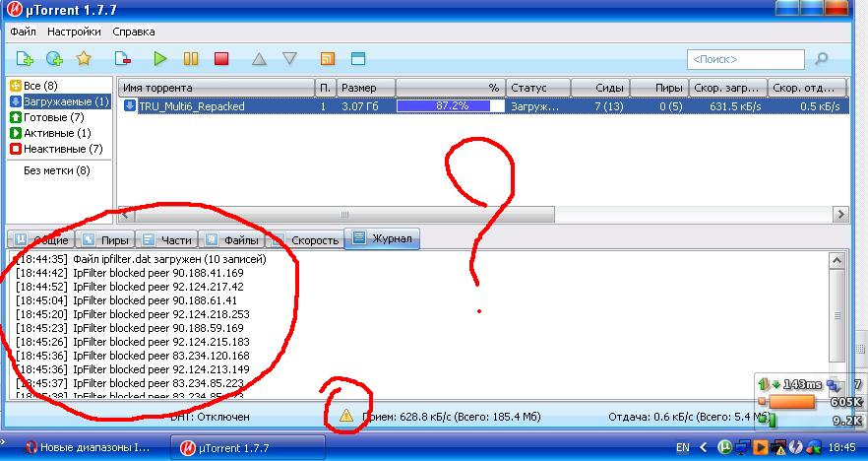The height and width of the screenshot is (461, 868).
Task: Open the RSS downloader icon
Action: pyautogui.click(x=328, y=59)
